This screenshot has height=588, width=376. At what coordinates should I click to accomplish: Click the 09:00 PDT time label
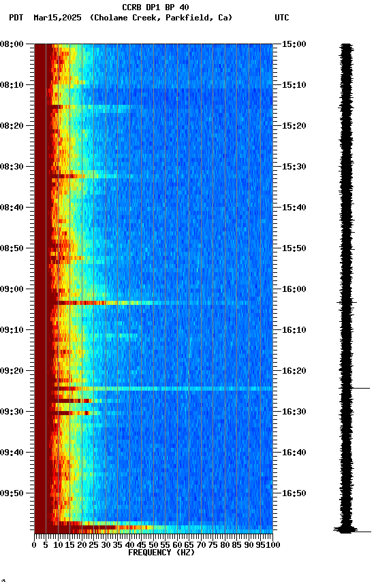tap(12, 289)
